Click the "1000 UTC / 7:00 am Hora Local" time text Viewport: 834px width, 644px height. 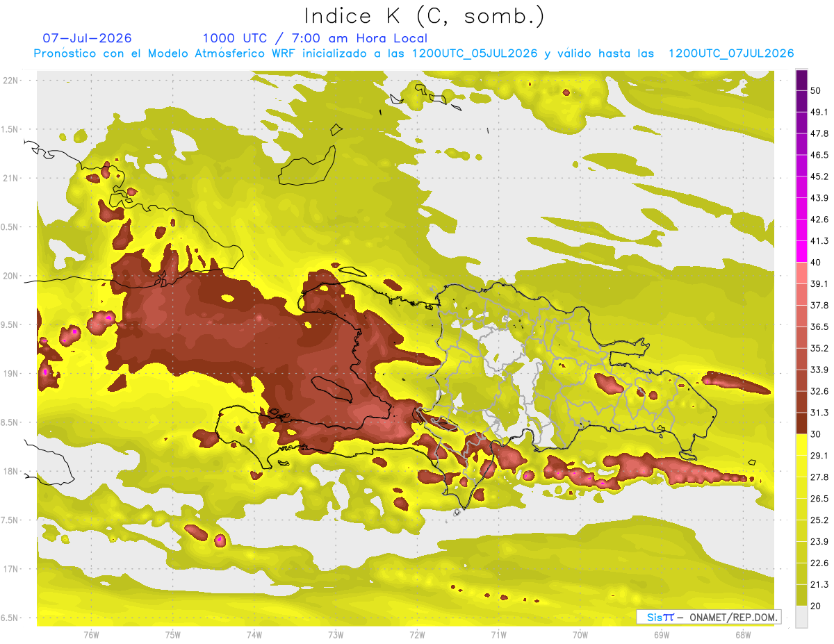coord(315,39)
